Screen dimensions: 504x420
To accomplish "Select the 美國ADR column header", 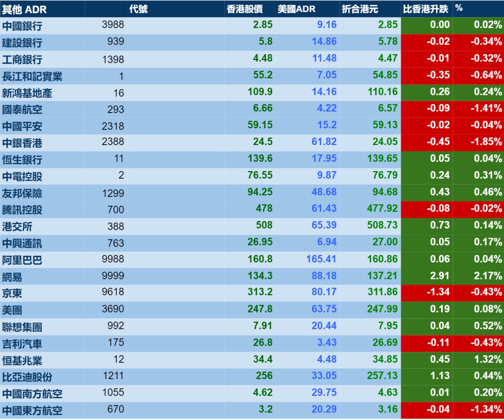I will pyautogui.click(x=297, y=9).
